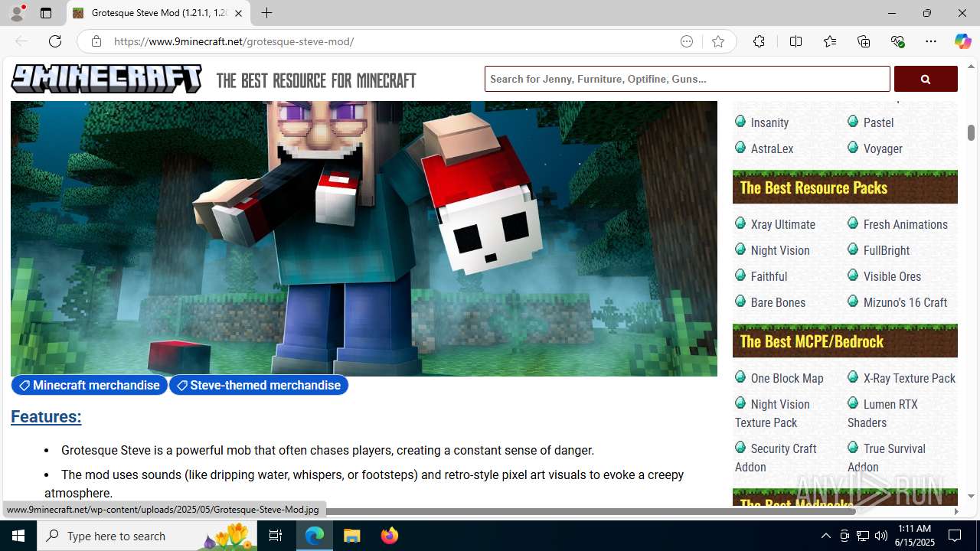Open the Windows Start menu
The width and height of the screenshot is (980, 551).
[x=18, y=536]
